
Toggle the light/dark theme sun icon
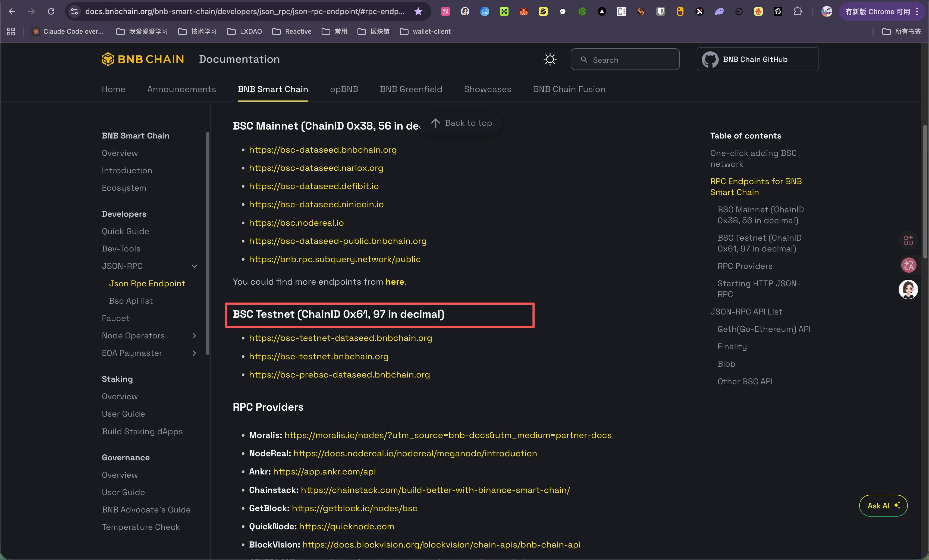[550, 59]
